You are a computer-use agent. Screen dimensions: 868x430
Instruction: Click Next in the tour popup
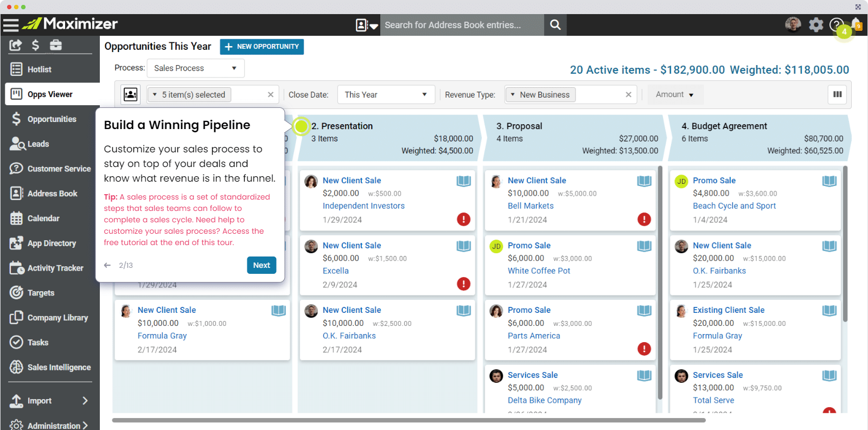(261, 265)
